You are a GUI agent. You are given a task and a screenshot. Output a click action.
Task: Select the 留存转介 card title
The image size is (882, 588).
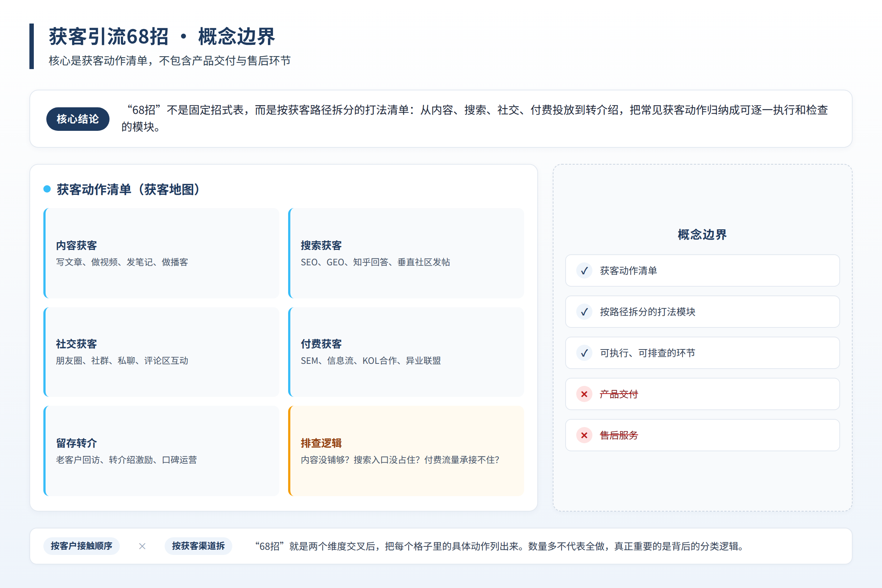pyautogui.click(x=76, y=443)
